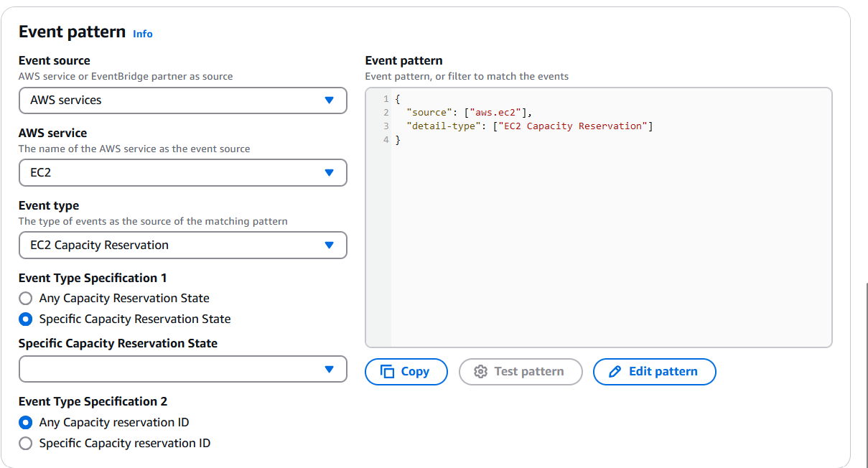Open the Info link beside Event pattern
Image resolution: width=868 pixels, height=468 pixels.
click(x=143, y=34)
